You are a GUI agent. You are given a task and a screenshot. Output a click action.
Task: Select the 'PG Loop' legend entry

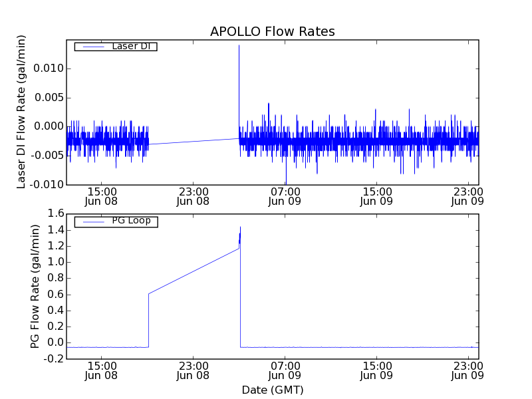click(116, 221)
